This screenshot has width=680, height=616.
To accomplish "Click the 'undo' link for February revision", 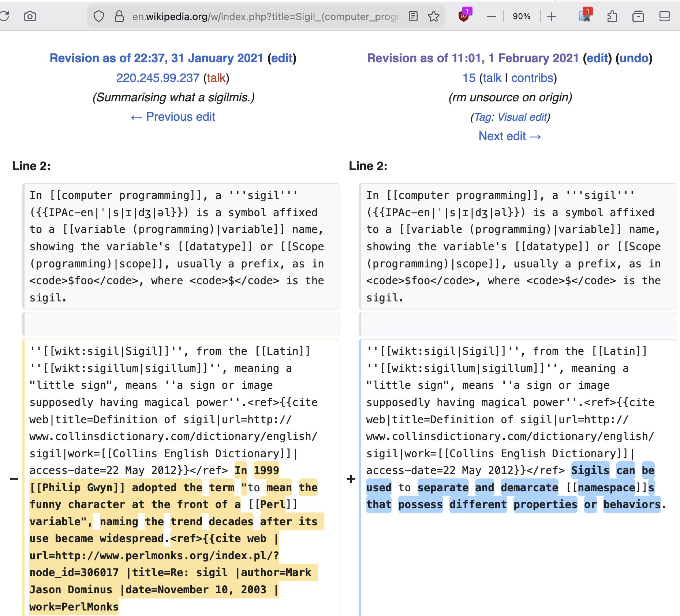I will [x=634, y=58].
